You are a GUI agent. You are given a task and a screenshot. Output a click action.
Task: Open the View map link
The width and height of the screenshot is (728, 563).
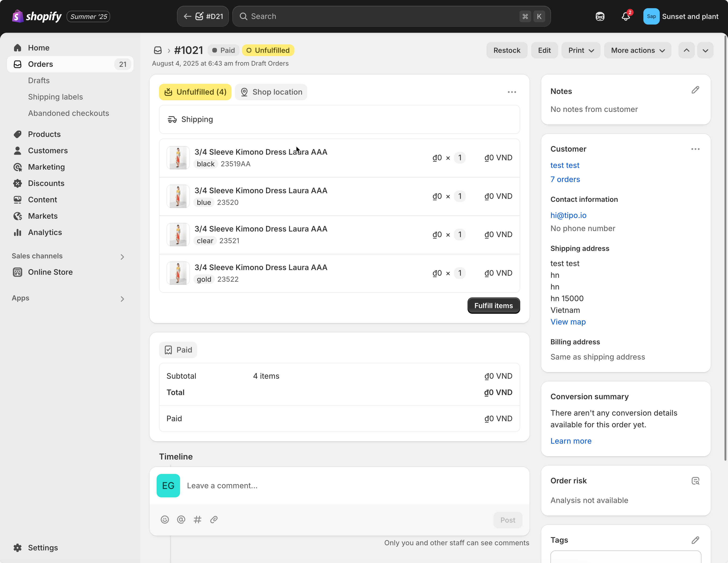[568, 322]
